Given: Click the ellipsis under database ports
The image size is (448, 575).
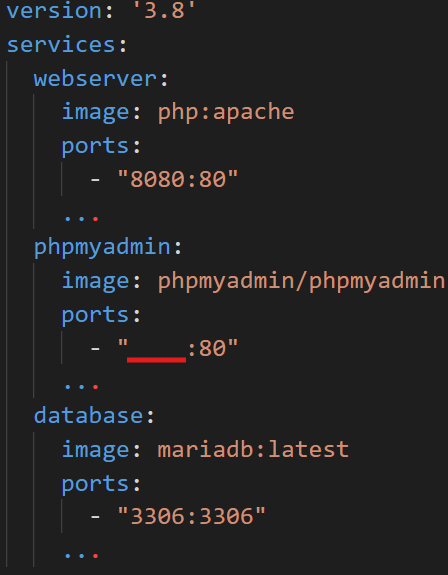Looking at the screenshot, I should [x=81, y=556].
